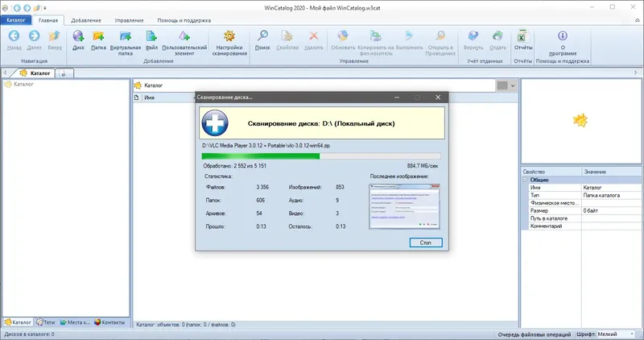Stop scanning with the Стоп button
Image resolution: width=644 pixels, height=340 pixels.
[x=426, y=243]
